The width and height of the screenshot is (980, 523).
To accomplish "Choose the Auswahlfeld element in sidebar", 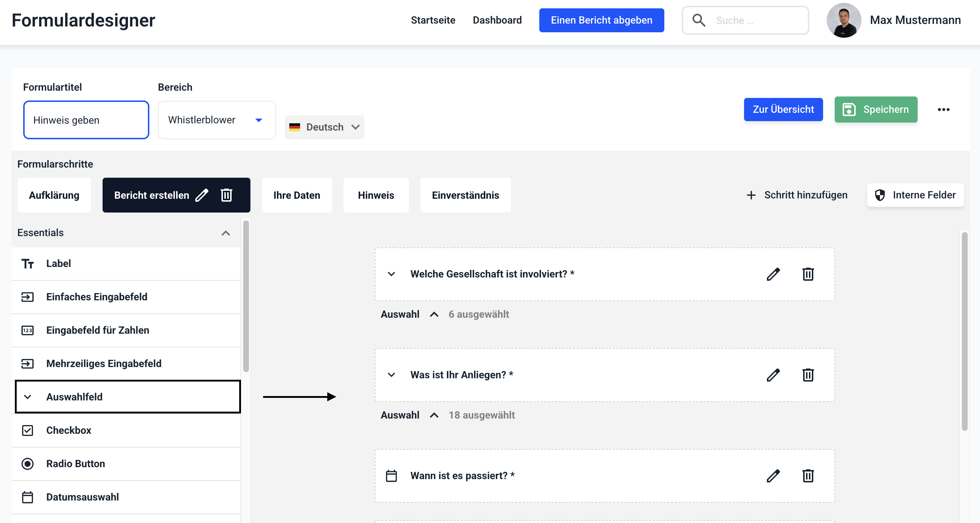I will tap(128, 397).
